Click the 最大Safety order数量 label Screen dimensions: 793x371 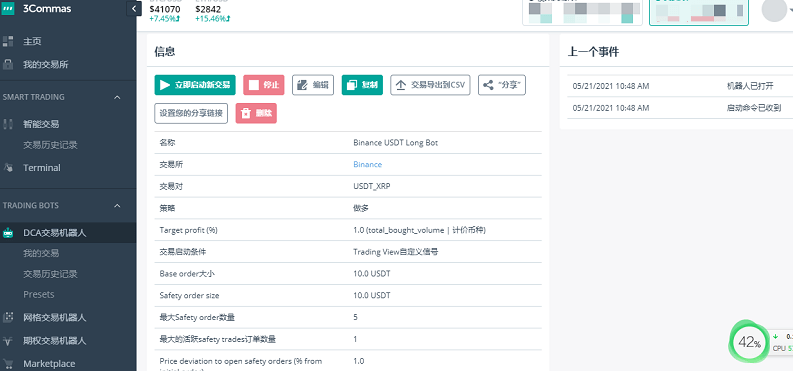pyautogui.click(x=197, y=317)
